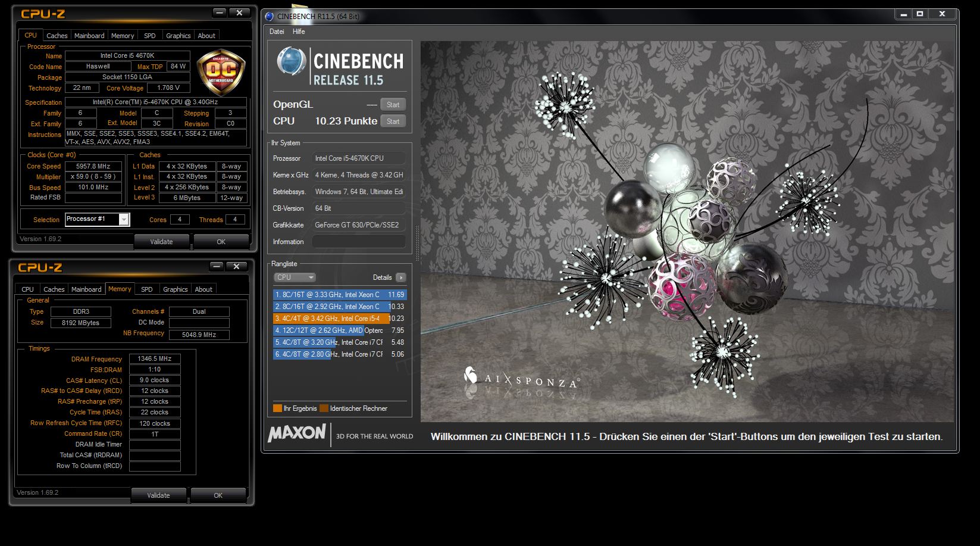
Task: Click the Grafikkarte value GeForce GT 630
Action: pyautogui.click(x=359, y=225)
